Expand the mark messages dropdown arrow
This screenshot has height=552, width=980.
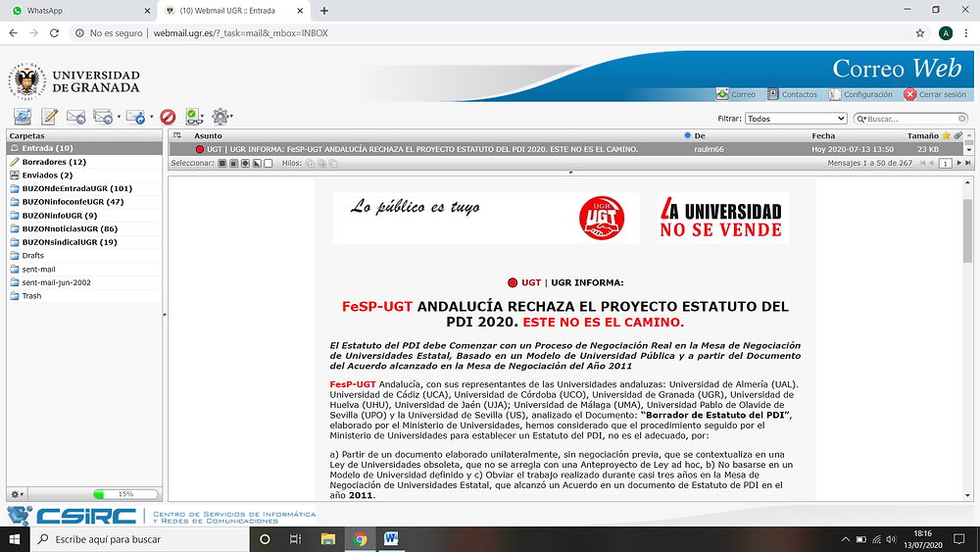(203, 117)
